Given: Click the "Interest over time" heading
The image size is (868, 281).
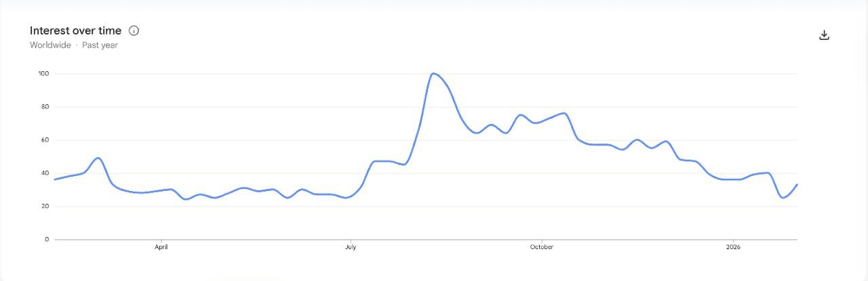Looking at the screenshot, I should point(75,30).
